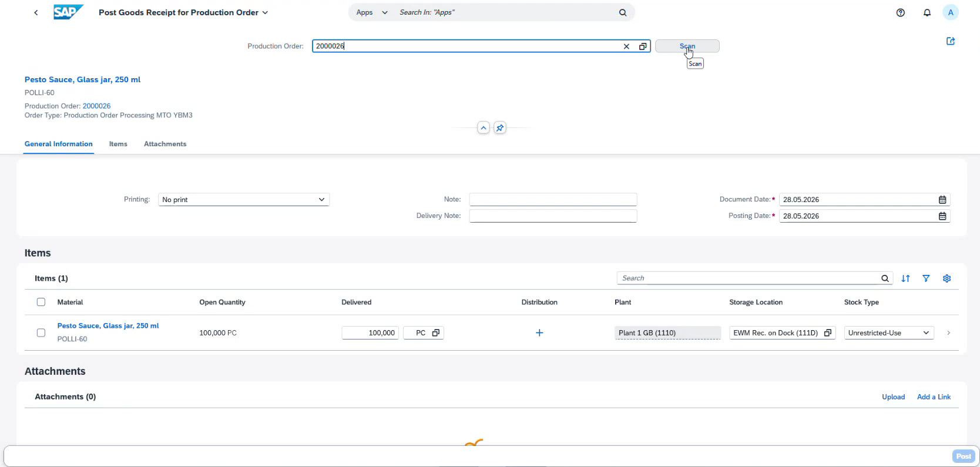Click into the Delivery Note input field
The image size is (980, 467).
coord(553,216)
